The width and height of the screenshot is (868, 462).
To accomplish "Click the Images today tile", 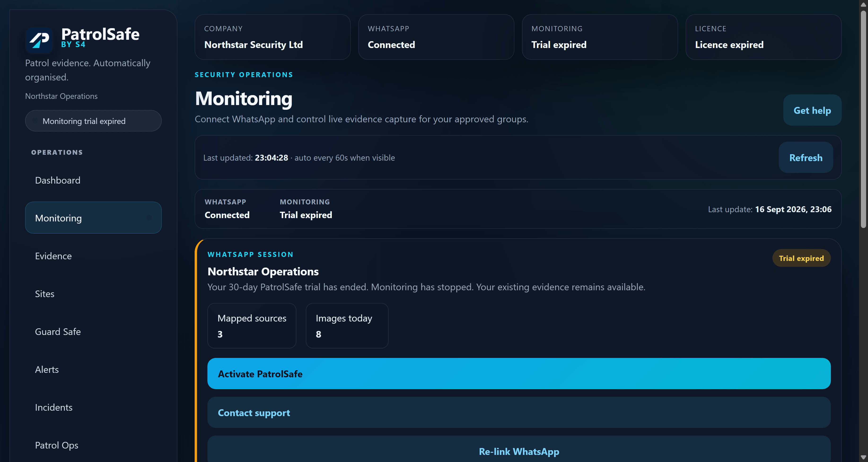I will (347, 326).
